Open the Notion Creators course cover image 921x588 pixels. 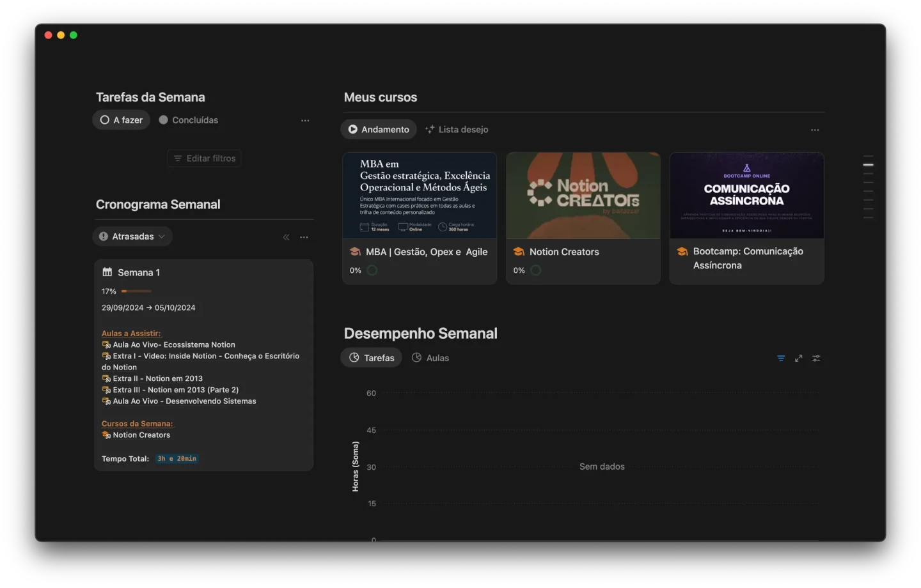point(583,196)
